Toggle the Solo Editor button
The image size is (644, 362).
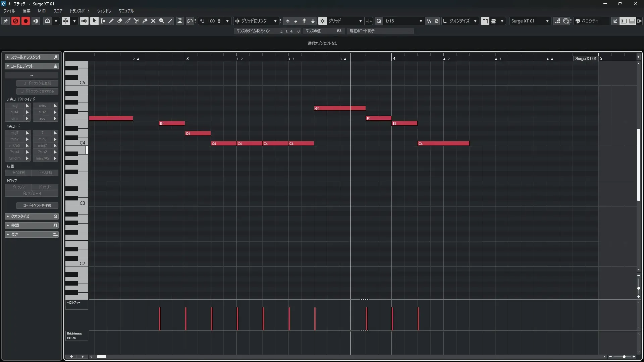click(x=15, y=21)
